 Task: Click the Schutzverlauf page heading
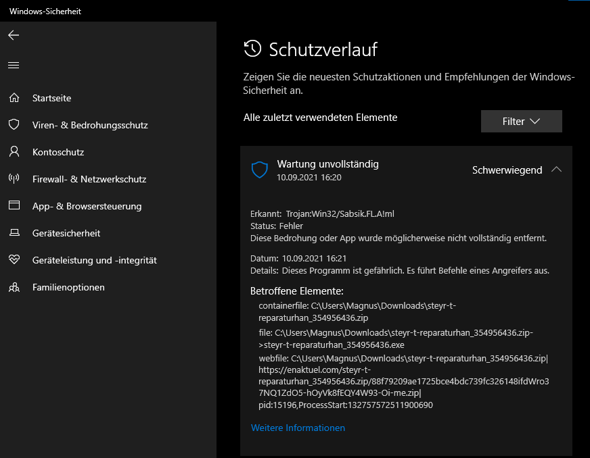[323, 50]
